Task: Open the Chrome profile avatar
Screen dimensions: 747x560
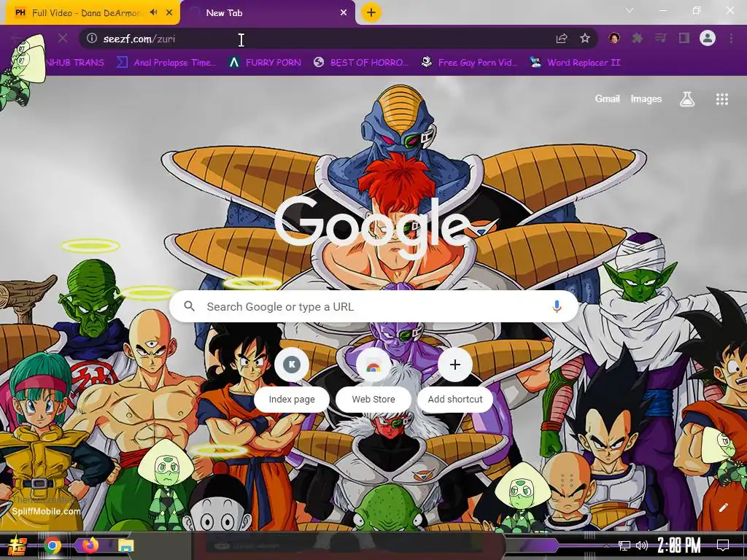Action: coord(708,38)
